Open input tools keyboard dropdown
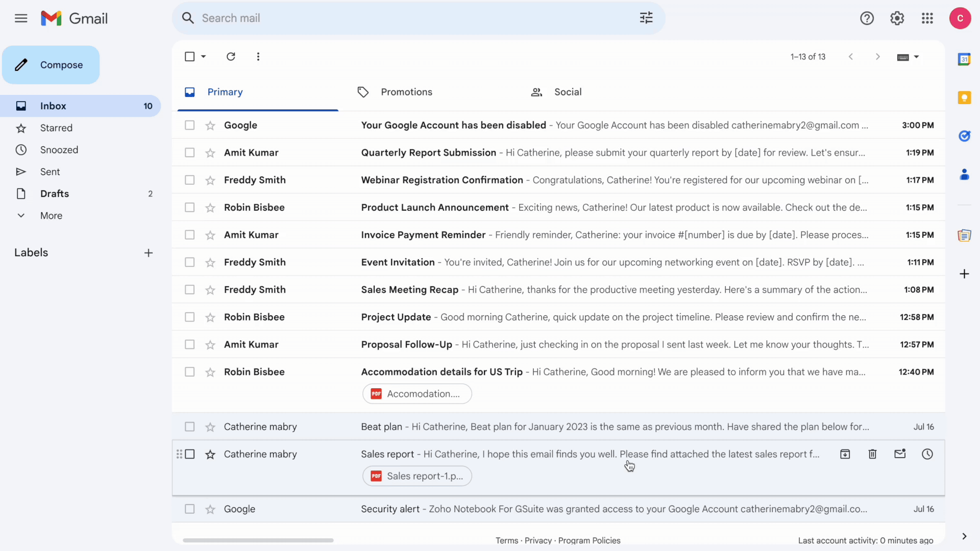980x551 pixels. 916,57
